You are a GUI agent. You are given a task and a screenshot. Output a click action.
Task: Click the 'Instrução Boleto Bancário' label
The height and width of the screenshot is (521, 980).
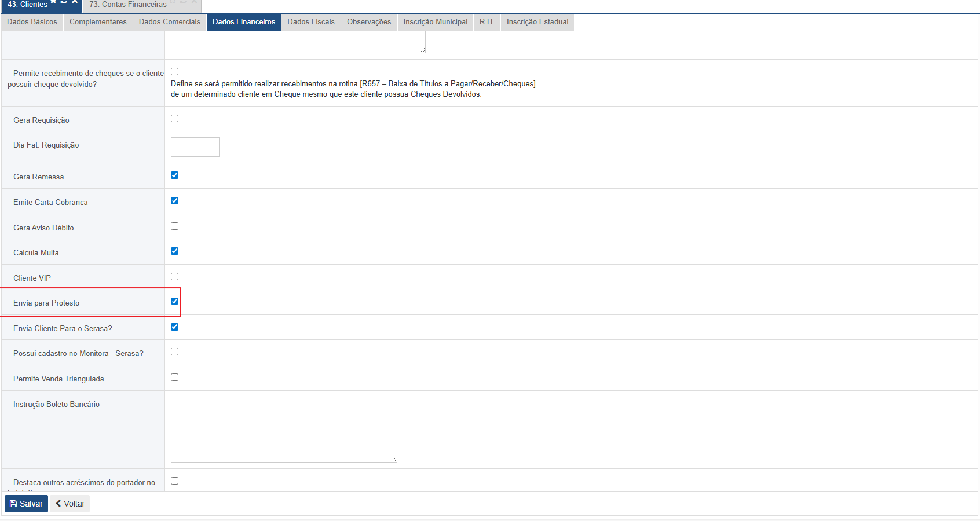click(x=57, y=405)
